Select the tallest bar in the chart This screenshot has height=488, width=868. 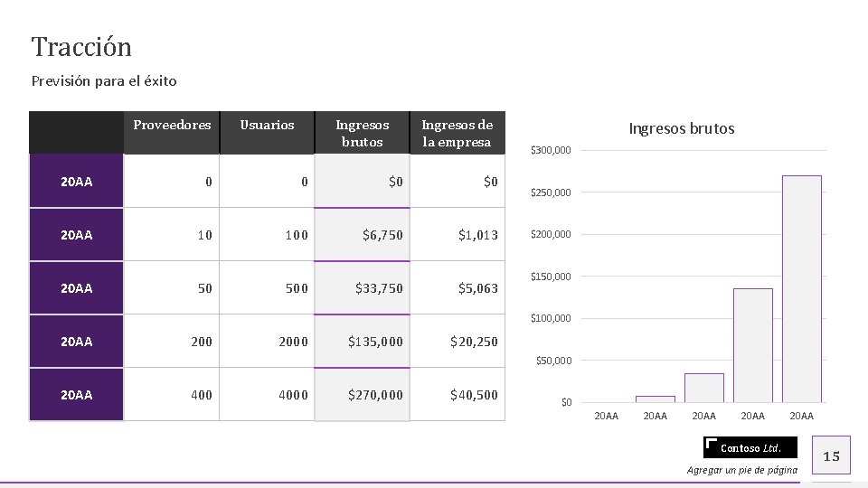(801, 289)
